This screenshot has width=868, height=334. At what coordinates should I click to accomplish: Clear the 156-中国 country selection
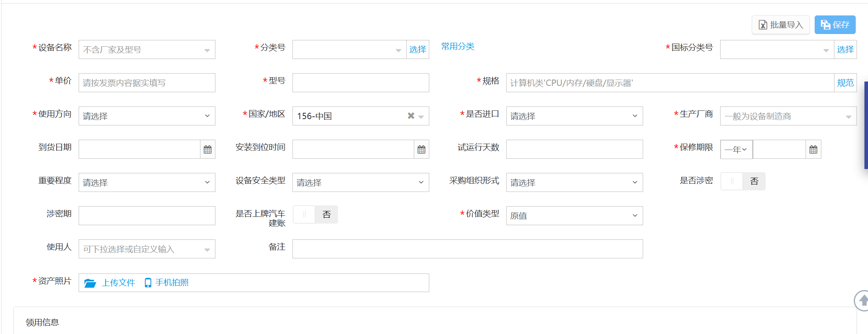[411, 116]
